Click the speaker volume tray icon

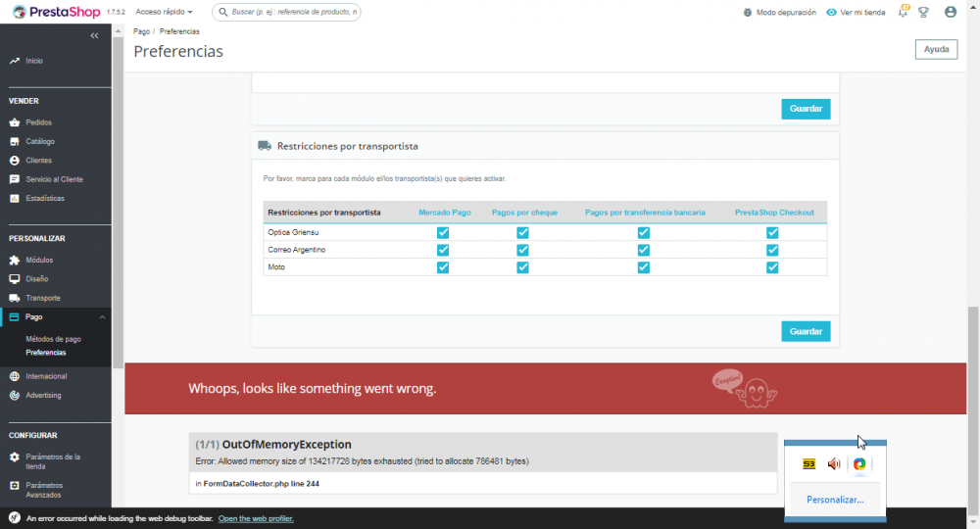coord(834,464)
